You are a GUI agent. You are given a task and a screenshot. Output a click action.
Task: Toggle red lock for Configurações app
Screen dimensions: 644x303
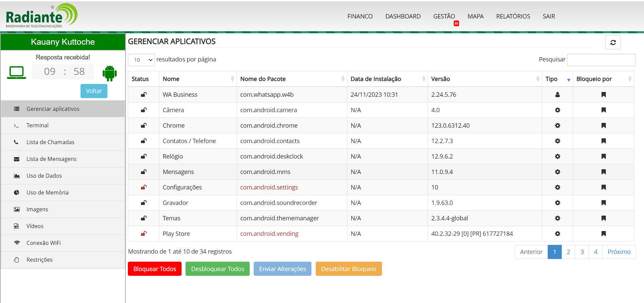(x=144, y=187)
